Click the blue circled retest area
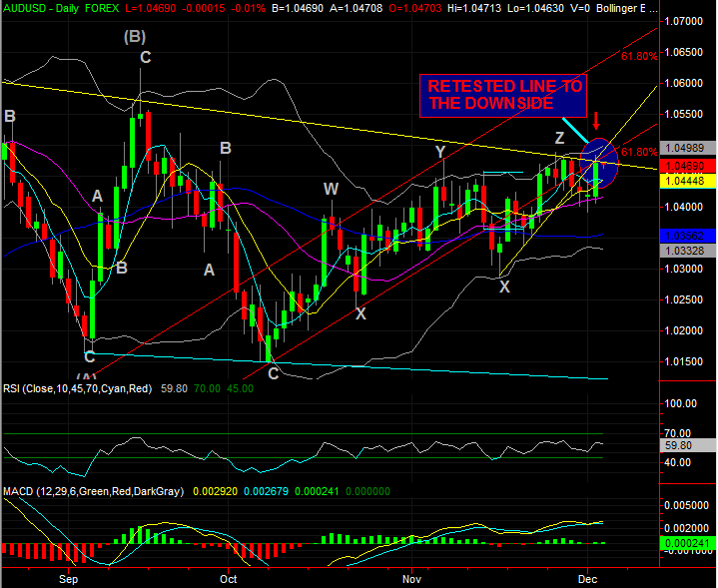 click(597, 163)
